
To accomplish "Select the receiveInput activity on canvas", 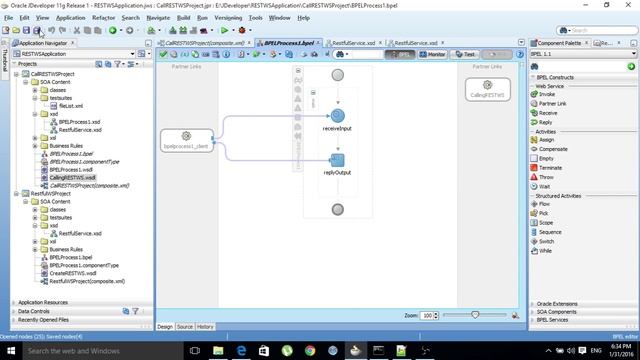I will (x=338, y=116).
